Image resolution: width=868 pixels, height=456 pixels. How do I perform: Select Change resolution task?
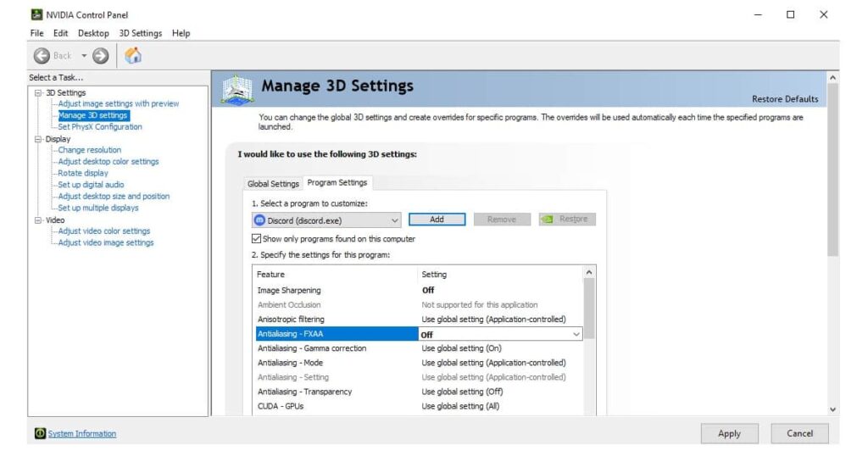(89, 150)
